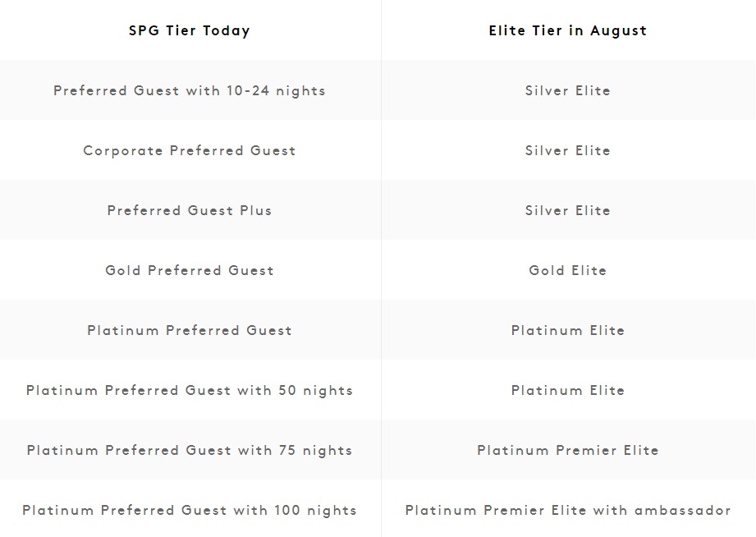Select the "Corporate Preferred Guest" cell
Viewport: 756px width, 537px height.
(x=190, y=151)
